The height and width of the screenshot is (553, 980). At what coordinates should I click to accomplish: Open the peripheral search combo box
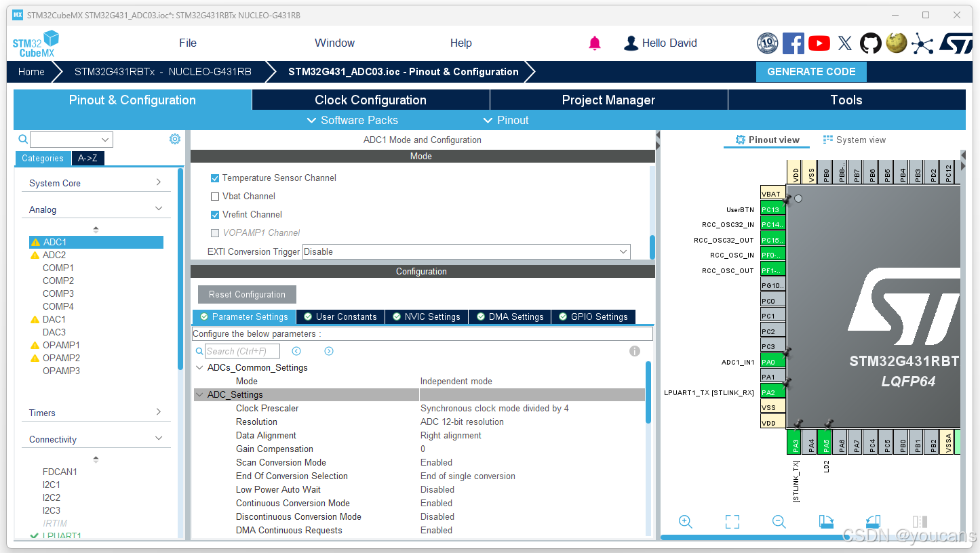click(71, 140)
